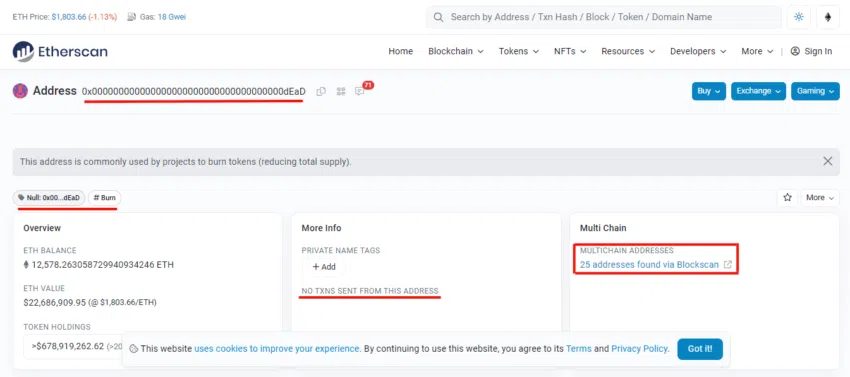Show the address QR code icon
The image size is (850, 377).
point(341,92)
